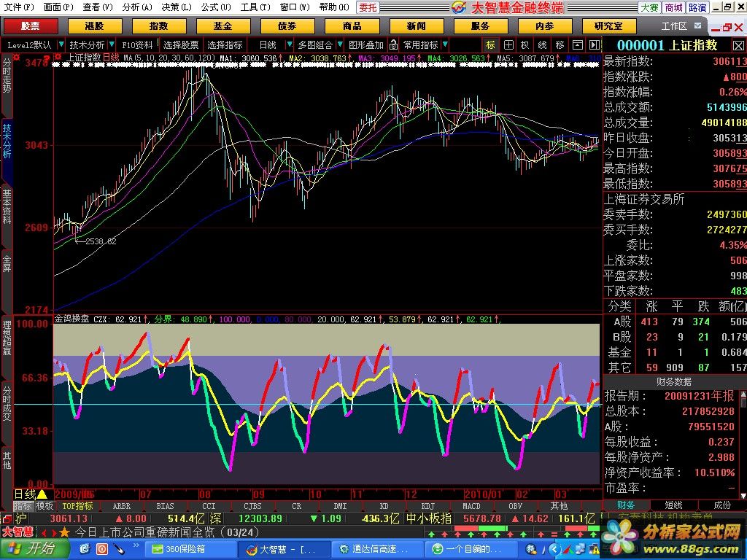Open the Windows 开始 start button
The image size is (747, 560).
[x=34, y=548]
